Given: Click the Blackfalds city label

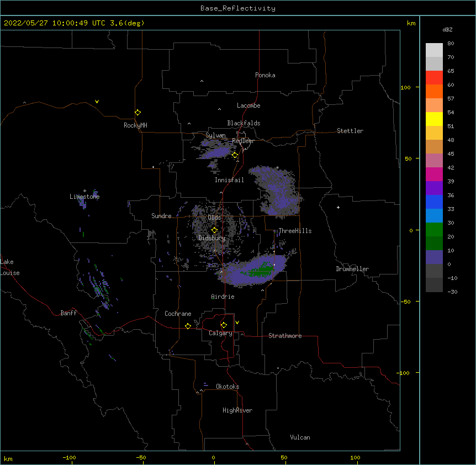Looking at the screenshot, I should tap(244, 123).
